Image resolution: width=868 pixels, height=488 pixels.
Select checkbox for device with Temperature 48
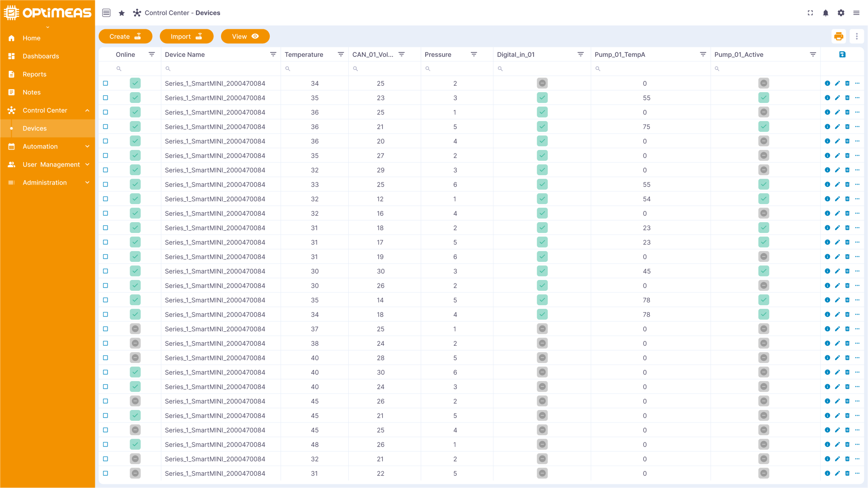[x=106, y=445]
